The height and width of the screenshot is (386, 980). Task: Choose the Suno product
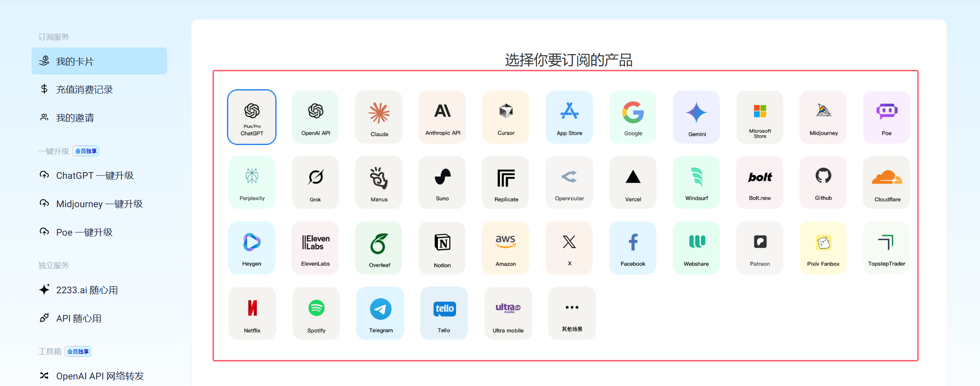442,182
